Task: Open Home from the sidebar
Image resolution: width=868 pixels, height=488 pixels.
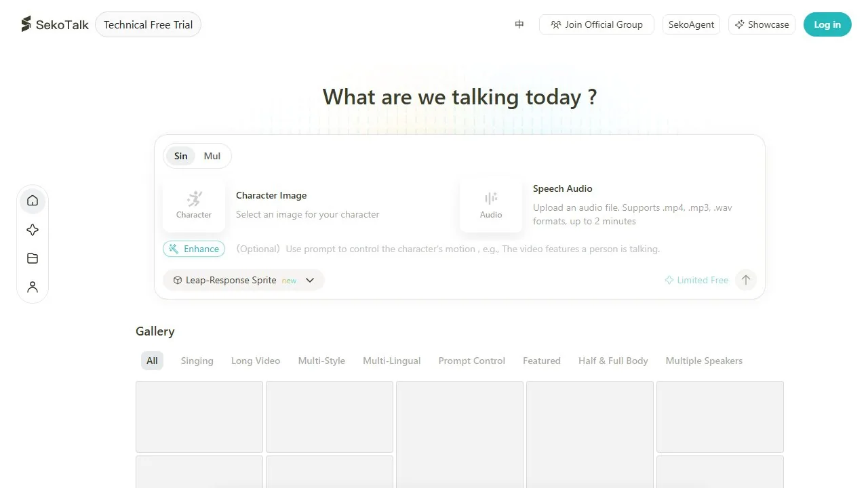Action: pyautogui.click(x=33, y=201)
